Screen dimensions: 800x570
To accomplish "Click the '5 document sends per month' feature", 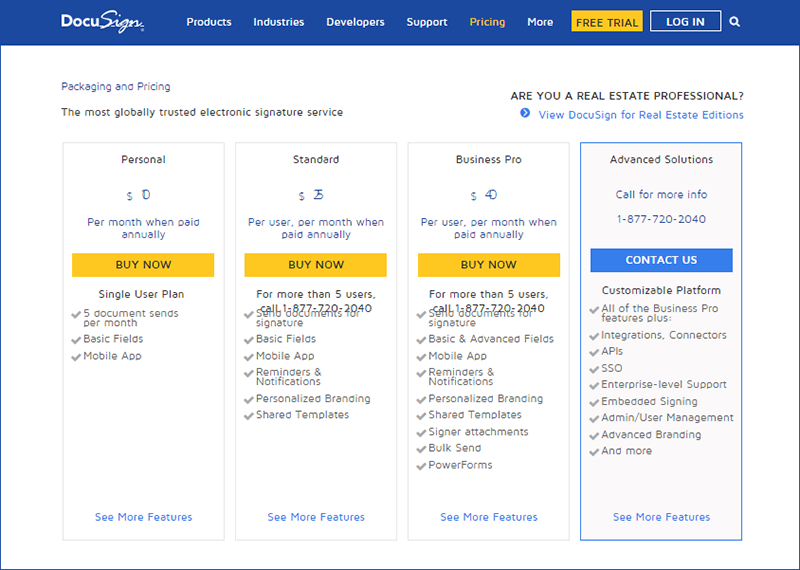I will click(131, 318).
